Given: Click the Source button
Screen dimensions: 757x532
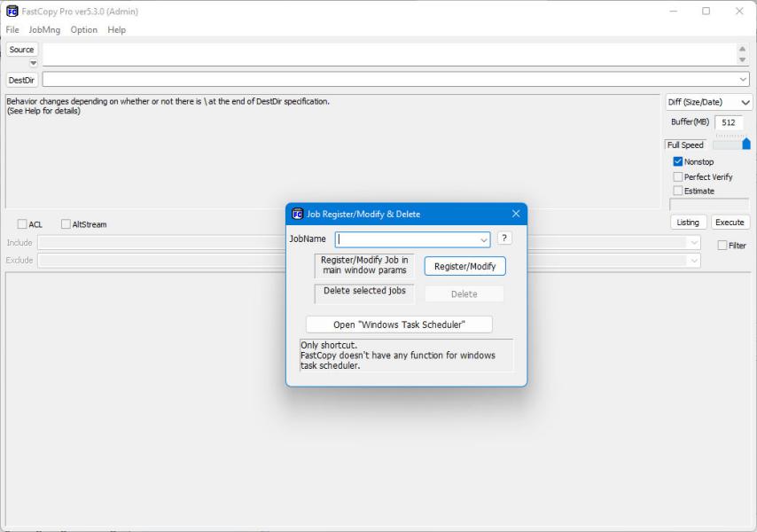Looking at the screenshot, I should [x=22, y=50].
